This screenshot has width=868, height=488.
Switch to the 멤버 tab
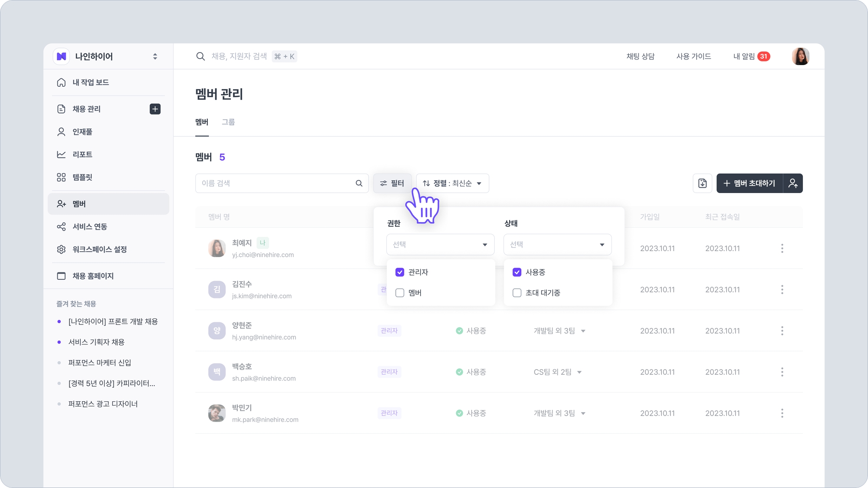[x=202, y=122]
